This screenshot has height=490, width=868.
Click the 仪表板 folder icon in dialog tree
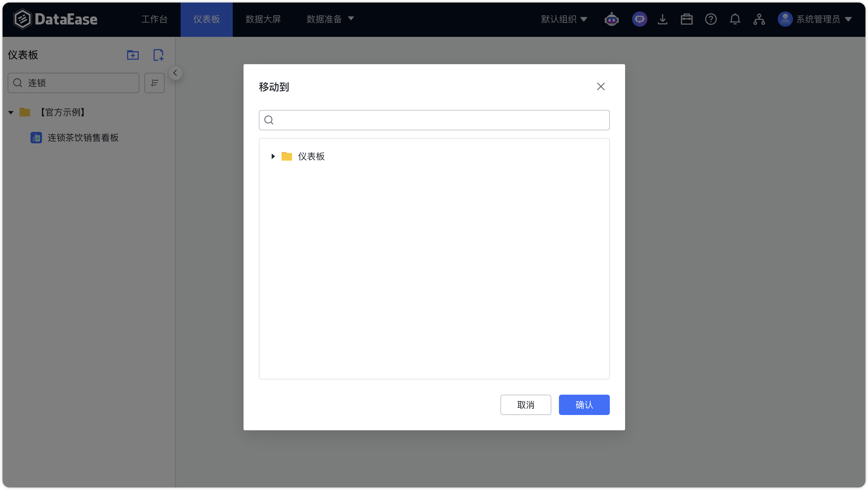tap(286, 156)
